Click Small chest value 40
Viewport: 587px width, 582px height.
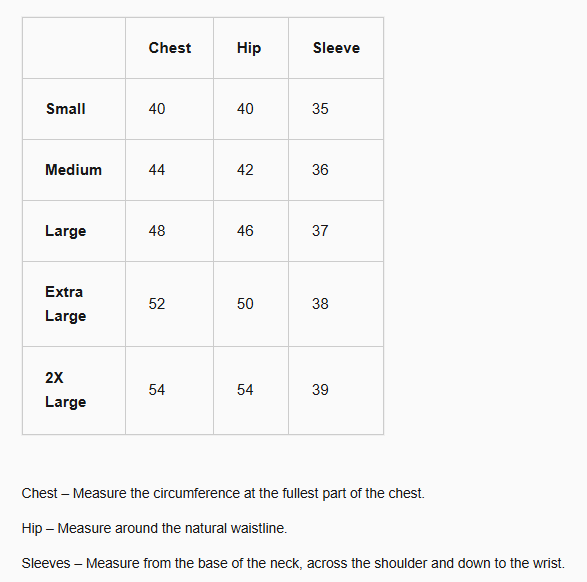156,109
